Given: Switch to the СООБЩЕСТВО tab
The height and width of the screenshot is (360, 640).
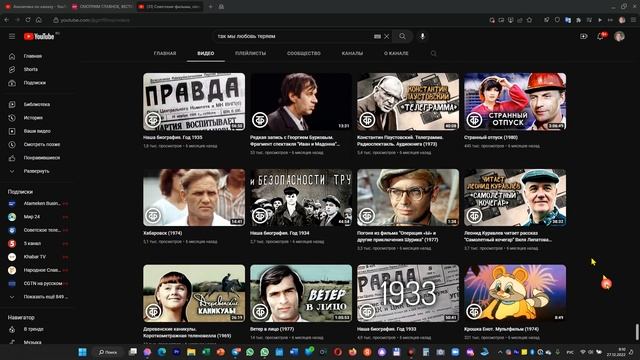Looking at the screenshot, I should pyautogui.click(x=304, y=53).
